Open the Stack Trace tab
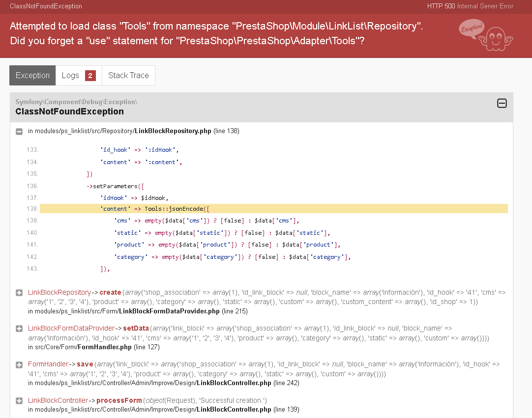 pos(128,75)
